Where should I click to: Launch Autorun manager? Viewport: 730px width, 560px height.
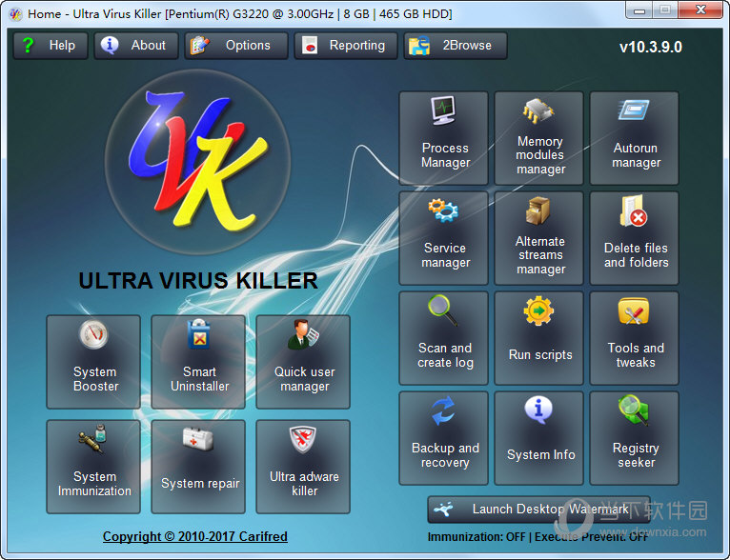pos(634,138)
